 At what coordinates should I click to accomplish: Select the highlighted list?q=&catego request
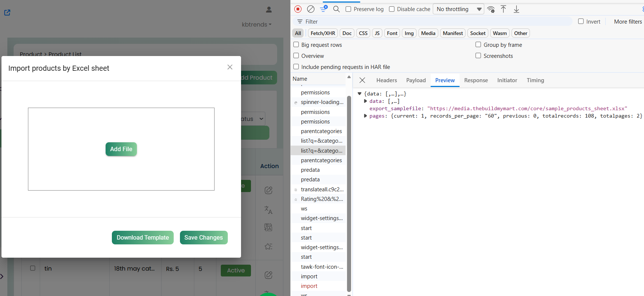point(318,150)
